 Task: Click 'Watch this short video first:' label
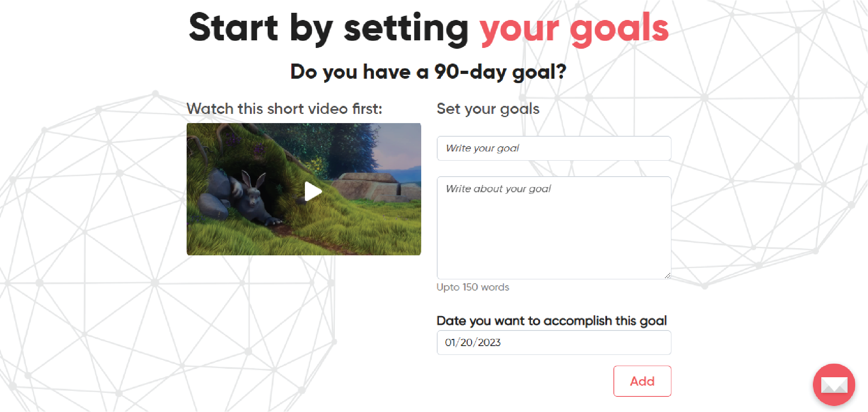click(285, 109)
